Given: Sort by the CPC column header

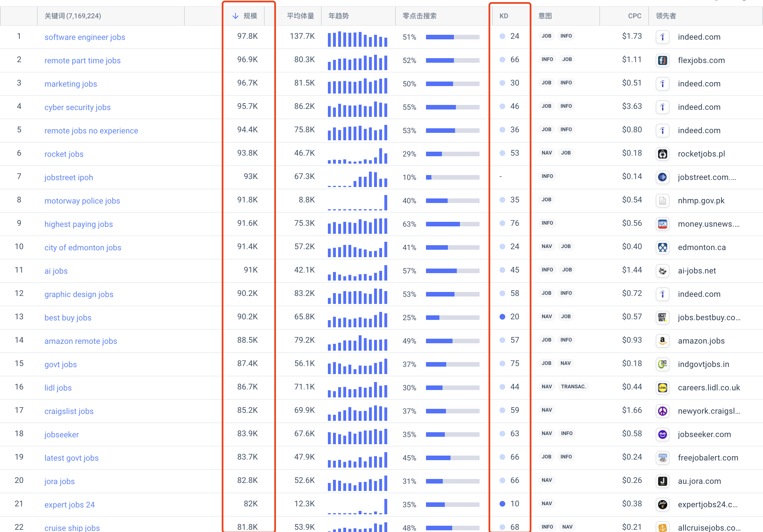Looking at the screenshot, I should click(x=634, y=16).
